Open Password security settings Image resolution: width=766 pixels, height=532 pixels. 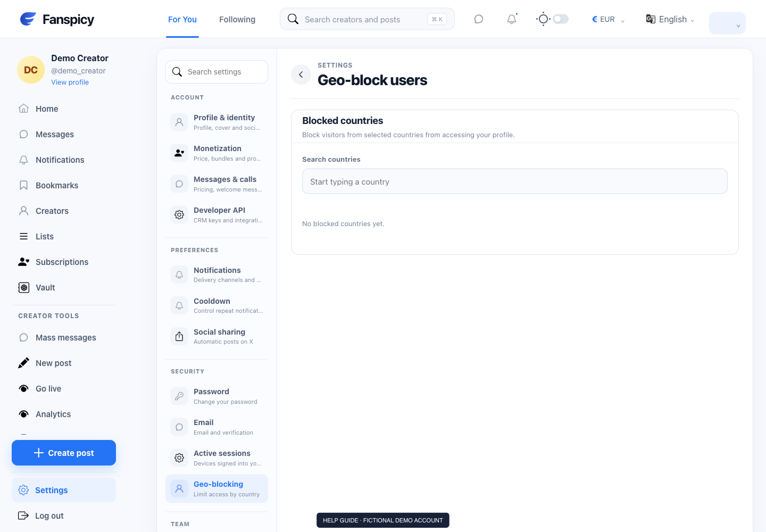[217, 396]
